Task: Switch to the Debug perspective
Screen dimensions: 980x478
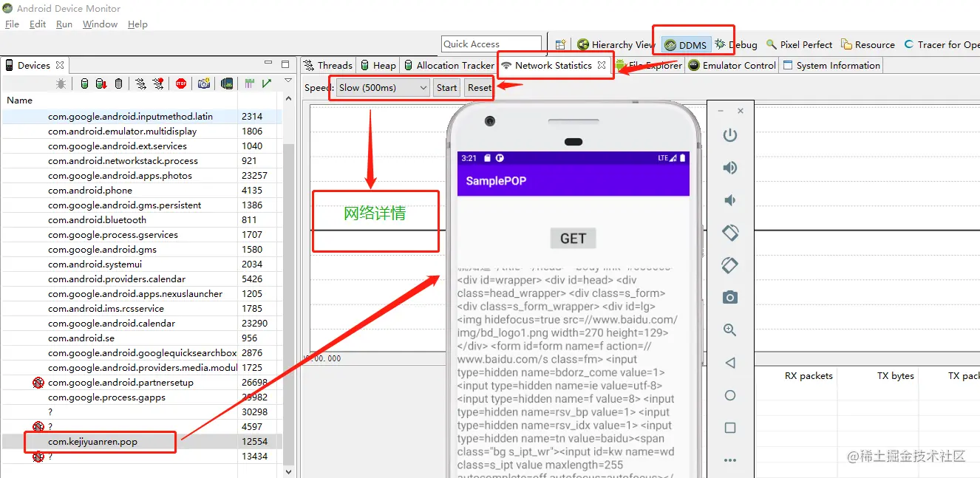Action: click(x=736, y=45)
